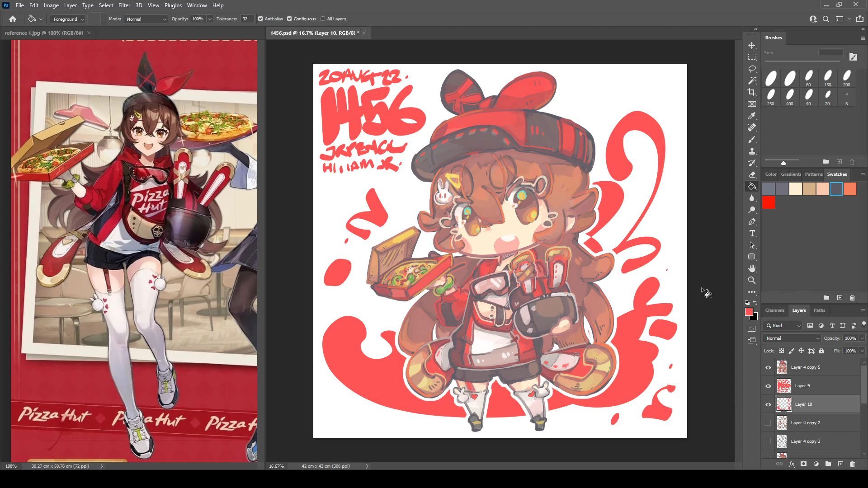Viewport: 868px width, 488px height.
Task: Hide Layer 4 copy 5 visibility eye
Action: (768, 367)
